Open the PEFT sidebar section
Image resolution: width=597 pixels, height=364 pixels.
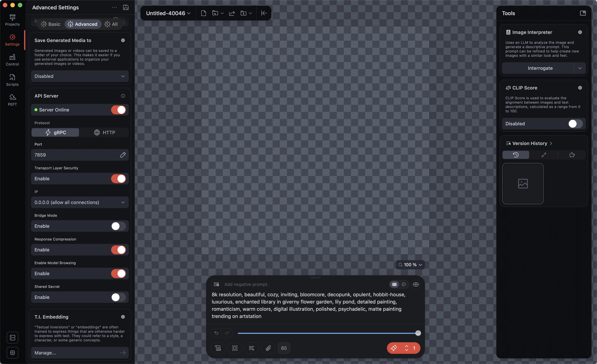[12, 100]
